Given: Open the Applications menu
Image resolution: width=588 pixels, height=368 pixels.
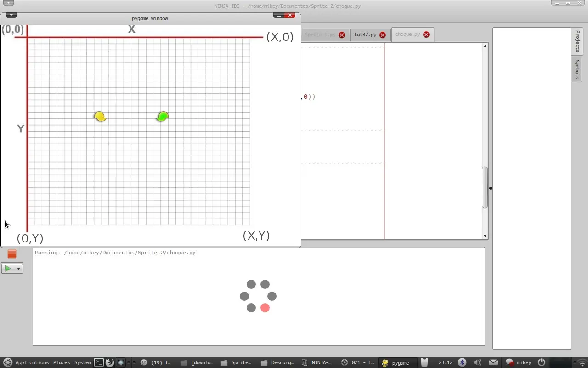Looking at the screenshot, I should [32, 362].
